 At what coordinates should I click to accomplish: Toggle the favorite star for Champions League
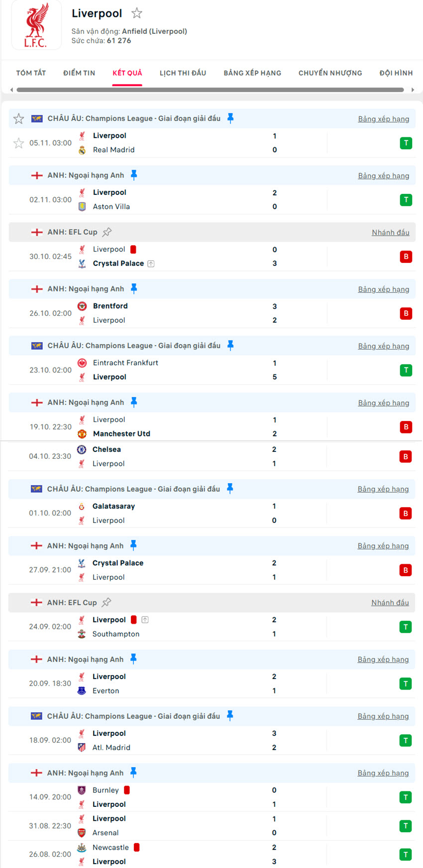tap(18, 119)
